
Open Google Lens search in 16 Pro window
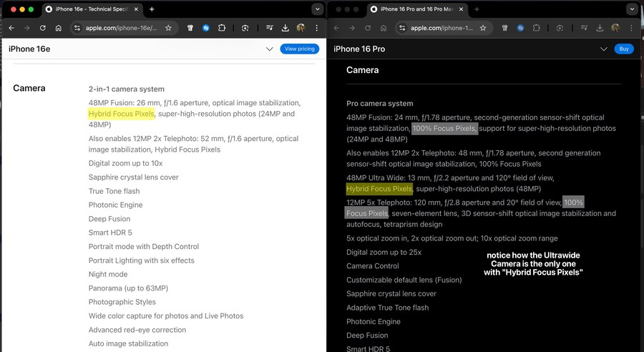560,28
